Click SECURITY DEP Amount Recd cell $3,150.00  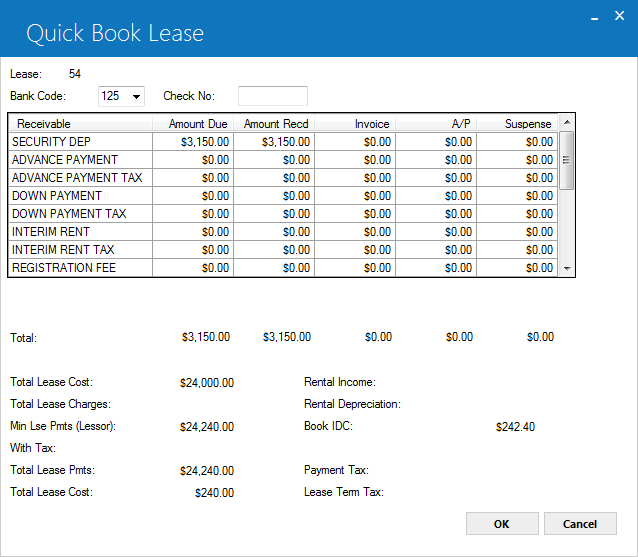click(274, 142)
